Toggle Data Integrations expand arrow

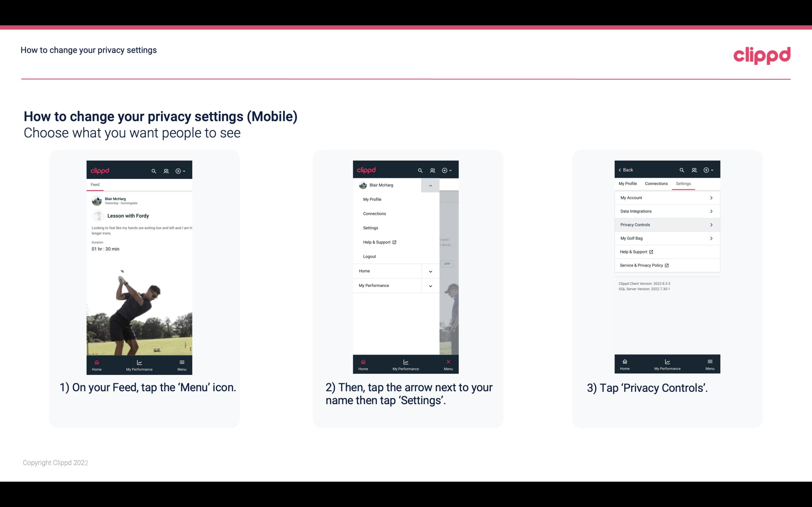(711, 211)
